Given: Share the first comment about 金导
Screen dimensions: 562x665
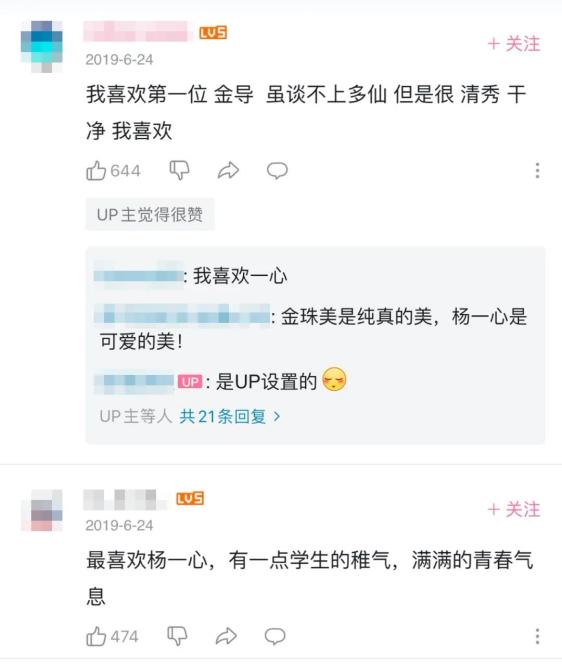Looking at the screenshot, I should tap(228, 170).
